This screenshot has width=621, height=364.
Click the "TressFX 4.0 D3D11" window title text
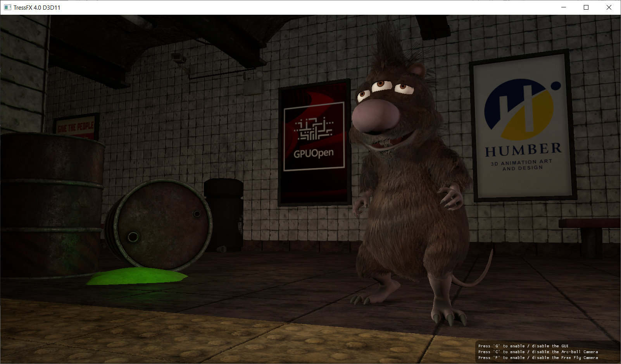(x=37, y=7)
